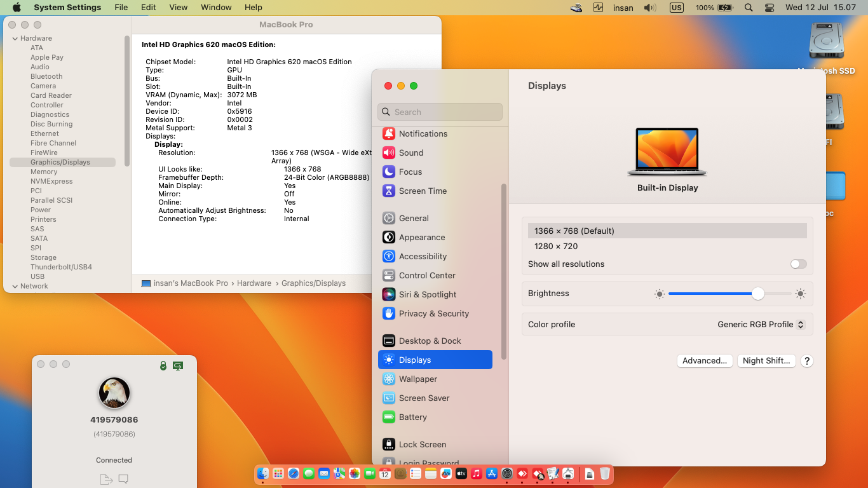Viewport: 868px width, 488px height.
Task: Open Freeform from the Dock
Action: pyautogui.click(x=446, y=473)
